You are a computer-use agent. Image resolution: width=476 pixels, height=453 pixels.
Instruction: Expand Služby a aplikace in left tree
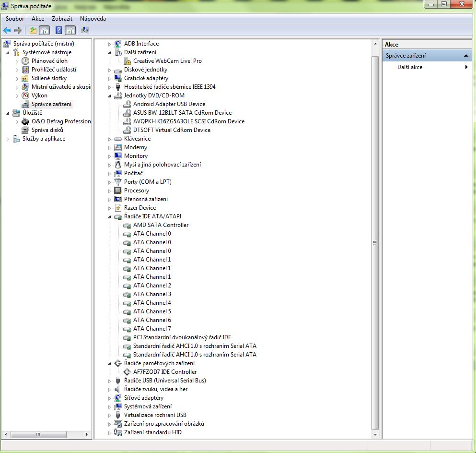(x=8, y=139)
